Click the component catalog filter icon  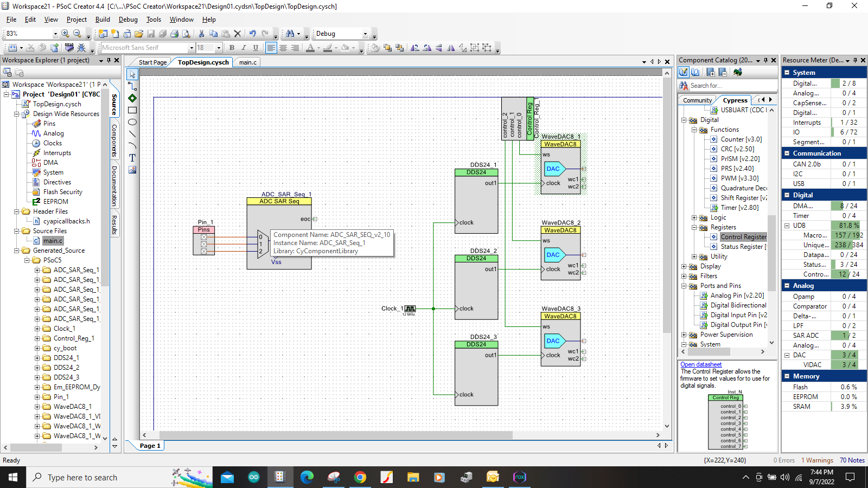[684, 72]
